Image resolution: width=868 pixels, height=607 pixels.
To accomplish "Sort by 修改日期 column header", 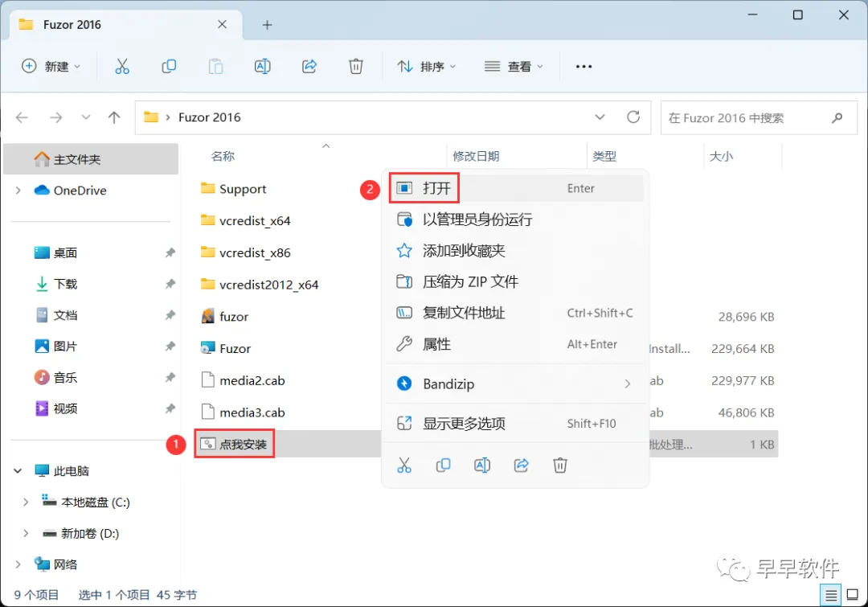I will [476, 156].
